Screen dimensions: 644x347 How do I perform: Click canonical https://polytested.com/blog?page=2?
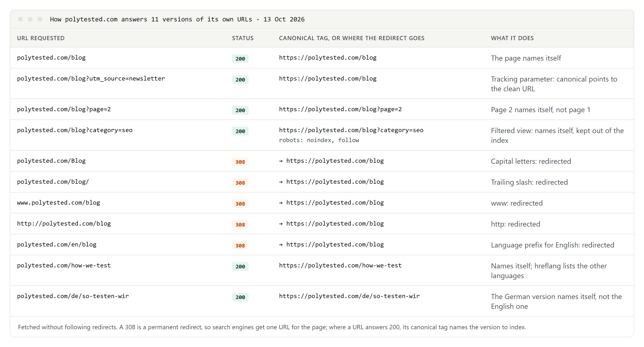[340, 109]
